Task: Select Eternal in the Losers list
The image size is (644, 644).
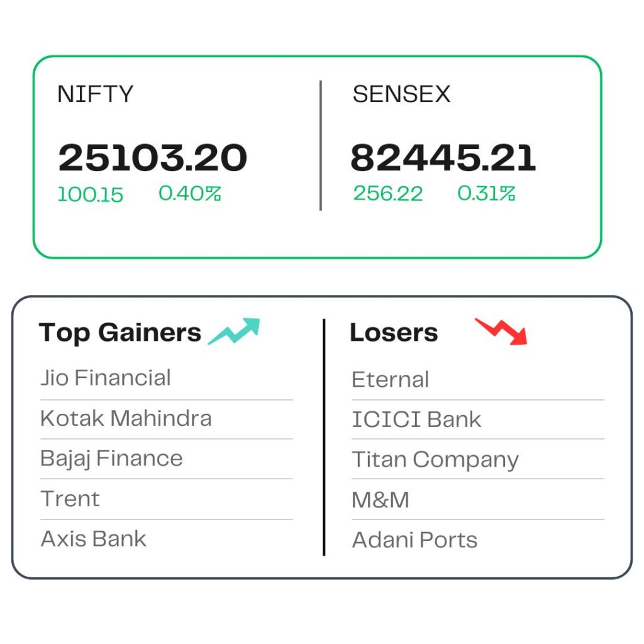Action: click(x=390, y=379)
